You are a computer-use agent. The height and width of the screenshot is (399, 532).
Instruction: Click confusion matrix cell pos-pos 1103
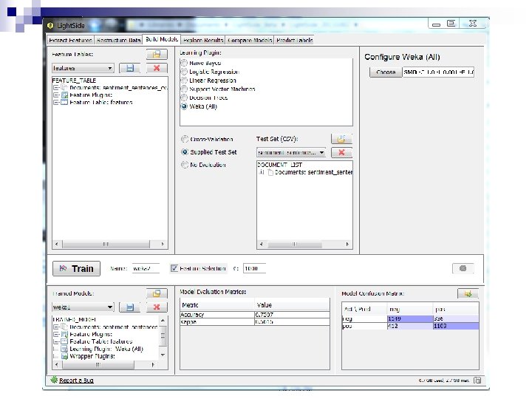[456, 326]
